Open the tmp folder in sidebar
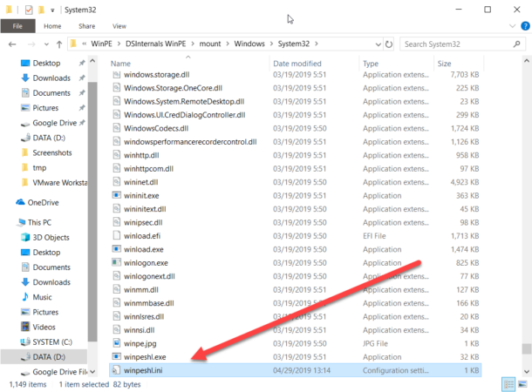The height and width of the screenshot is (392, 532). 39,168
